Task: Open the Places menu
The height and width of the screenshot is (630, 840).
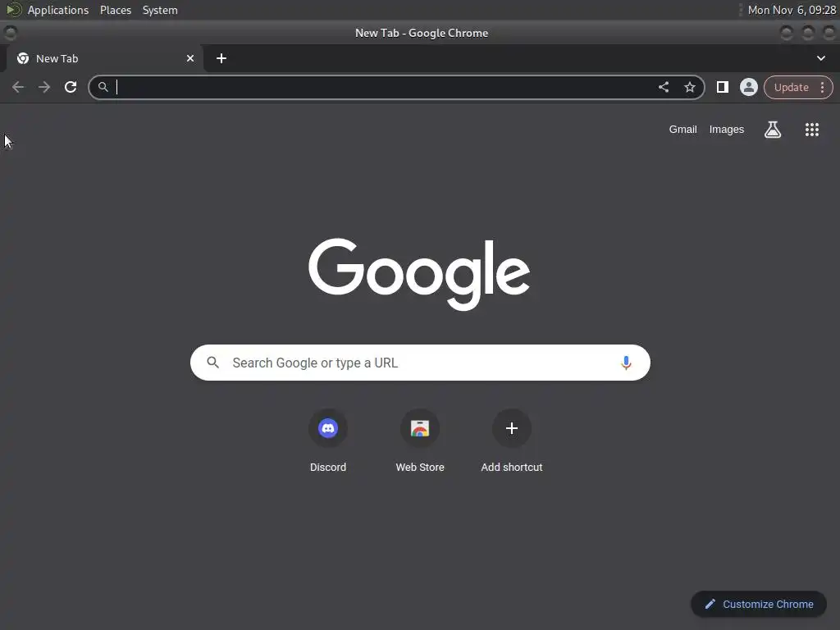Action: pyautogui.click(x=115, y=10)
